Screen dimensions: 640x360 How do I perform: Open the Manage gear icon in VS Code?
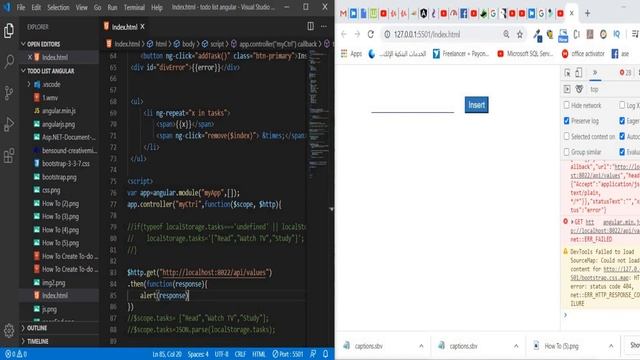click(9, 330)
